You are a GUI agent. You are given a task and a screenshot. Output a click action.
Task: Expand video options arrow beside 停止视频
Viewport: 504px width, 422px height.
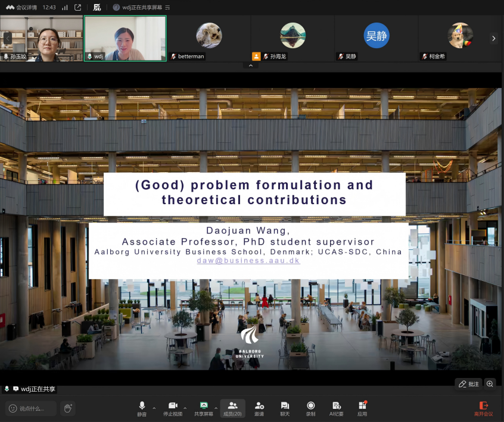(185, 408)
